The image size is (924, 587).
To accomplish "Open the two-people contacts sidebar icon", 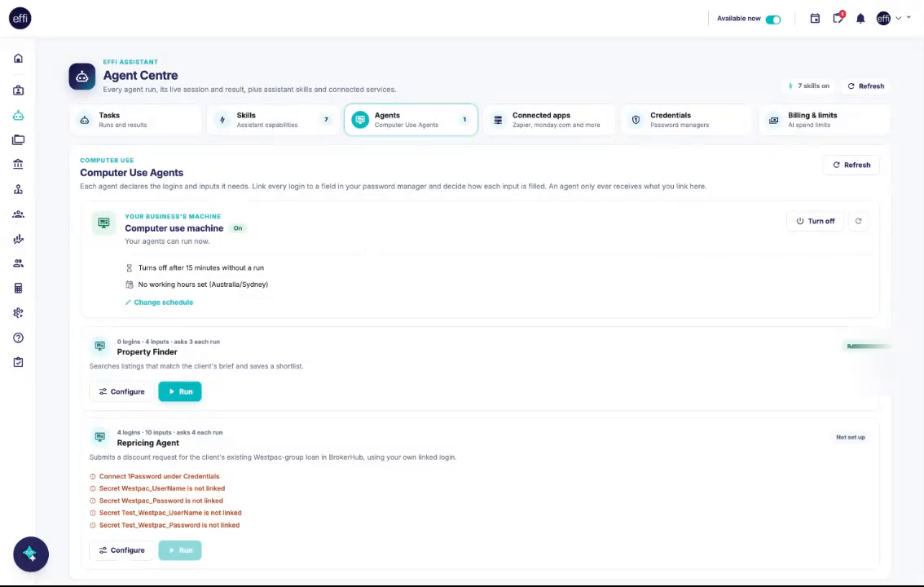I will click(18, 263).
